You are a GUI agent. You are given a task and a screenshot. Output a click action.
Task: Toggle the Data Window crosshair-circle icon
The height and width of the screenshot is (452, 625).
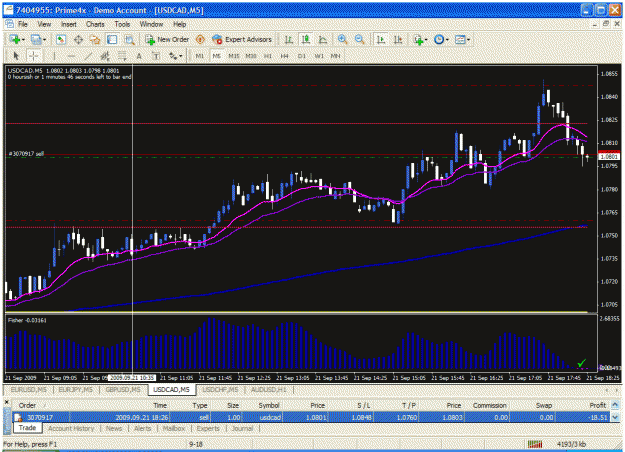(x=78, y=39)
